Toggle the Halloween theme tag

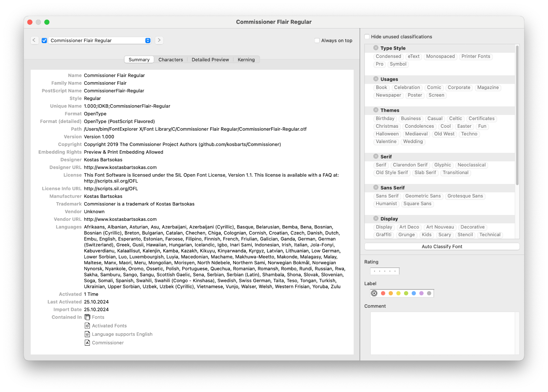point(387,134)
